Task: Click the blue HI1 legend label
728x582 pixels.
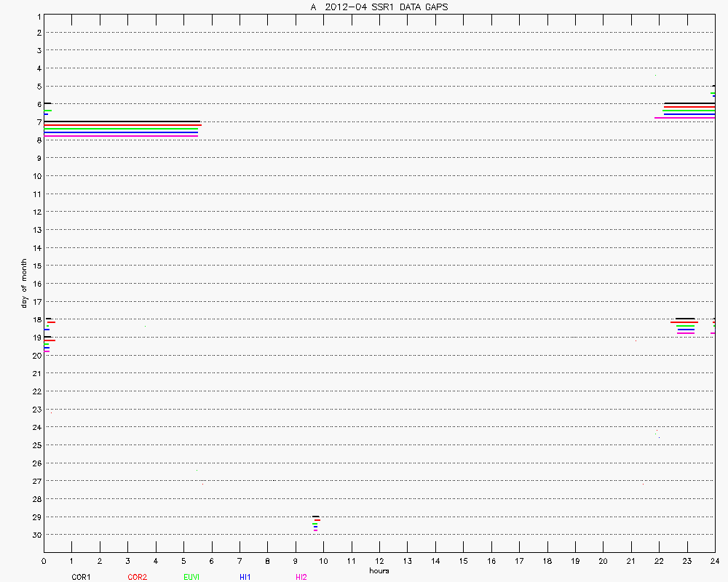Action: tap(245, 577)
